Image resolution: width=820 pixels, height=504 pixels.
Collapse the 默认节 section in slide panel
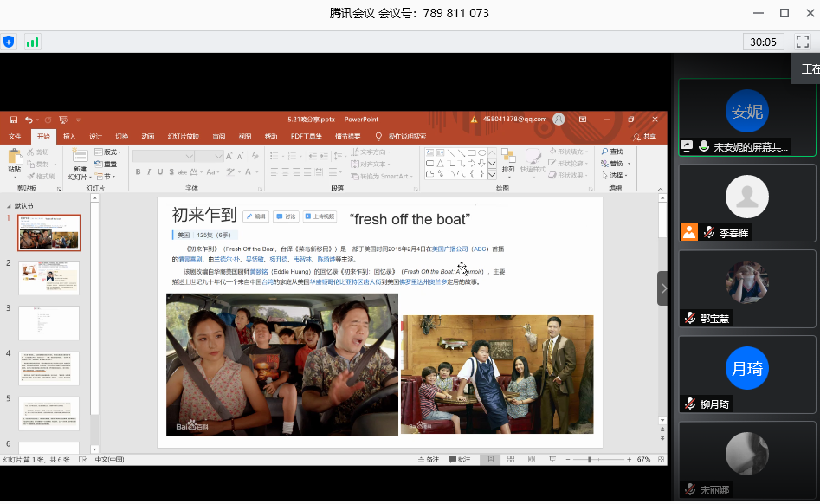pos(9,206)
